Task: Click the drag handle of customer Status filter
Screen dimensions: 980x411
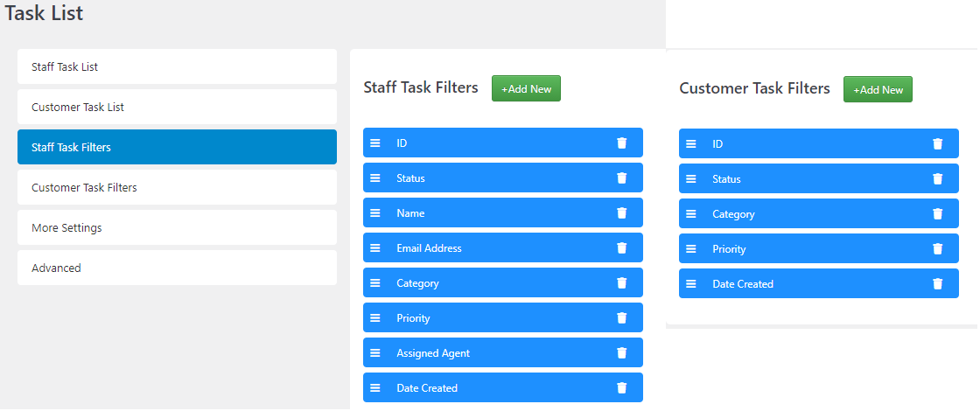Action: pos(691,178)
